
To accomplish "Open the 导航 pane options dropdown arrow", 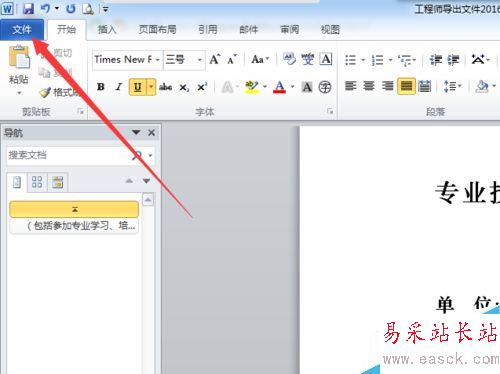I will (136, 133).
